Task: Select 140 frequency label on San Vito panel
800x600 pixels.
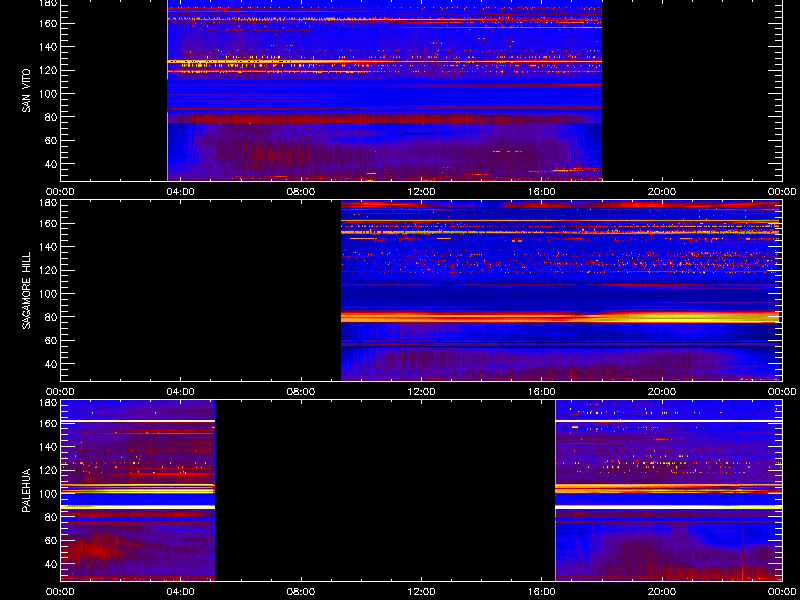Action: point(49,47)
